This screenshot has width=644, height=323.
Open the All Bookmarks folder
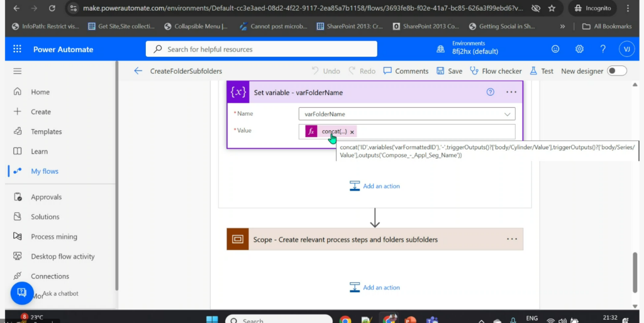607,26
